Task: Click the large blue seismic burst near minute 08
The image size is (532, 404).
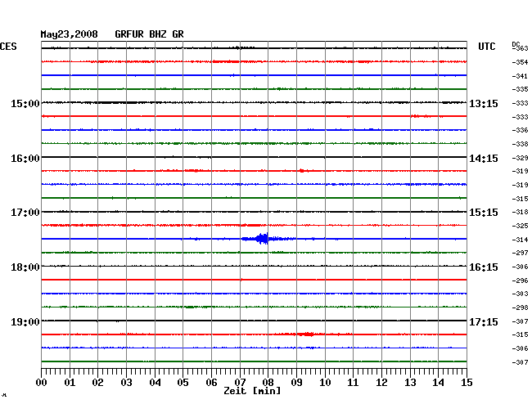Action: (263, 239)
